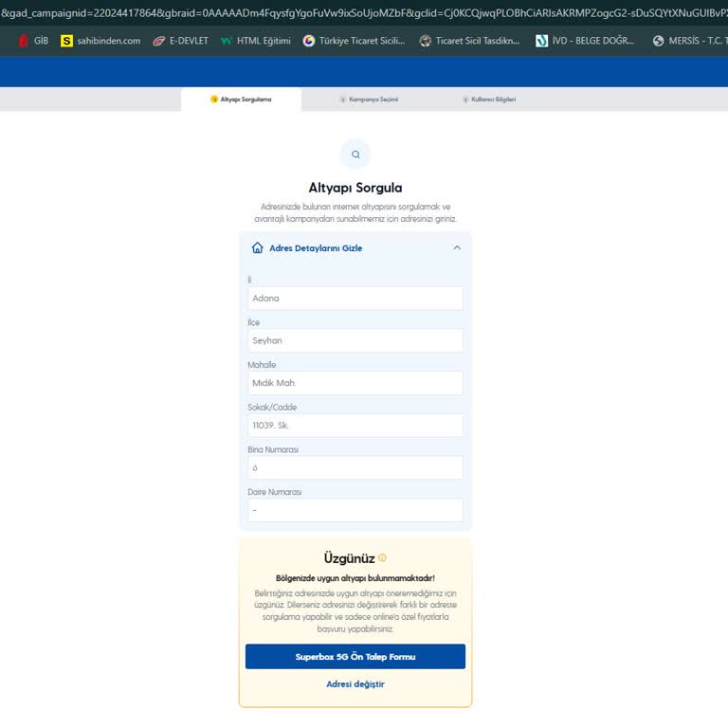Image resolution: width=728 pixels, height=728 pixels.
Task: Click the Superbox 5G Ön Talep Formu button
Action: (355, 657)
